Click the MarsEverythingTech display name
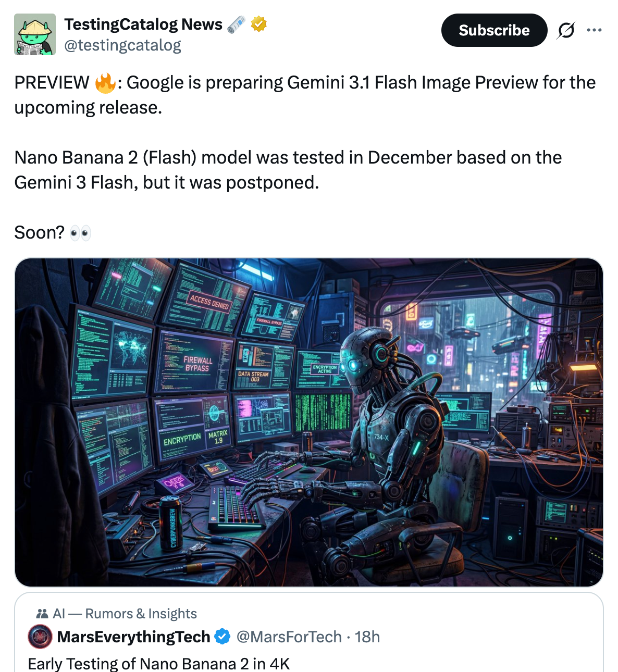Viewport: 618px width, 672px height. (133, 637)
